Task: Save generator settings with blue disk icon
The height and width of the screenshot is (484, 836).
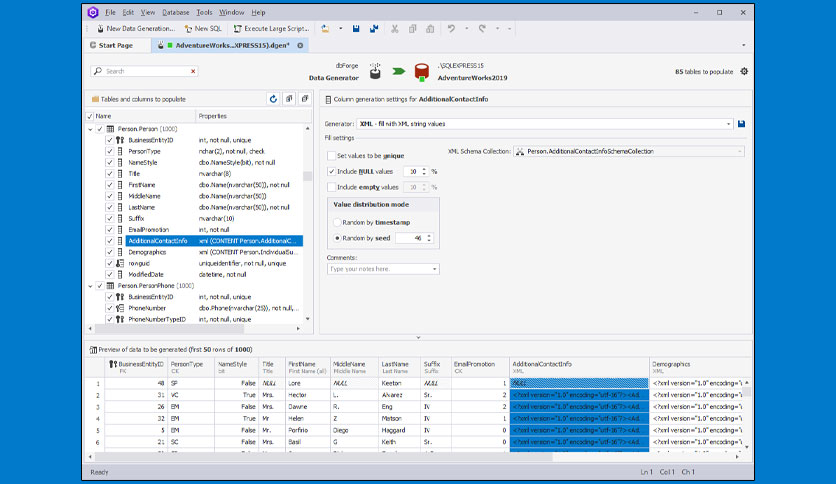Action: [741, 124]
